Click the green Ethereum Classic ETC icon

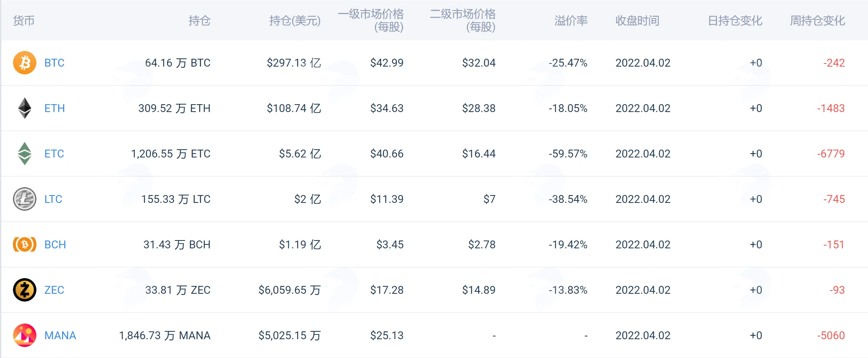(25, 154)
